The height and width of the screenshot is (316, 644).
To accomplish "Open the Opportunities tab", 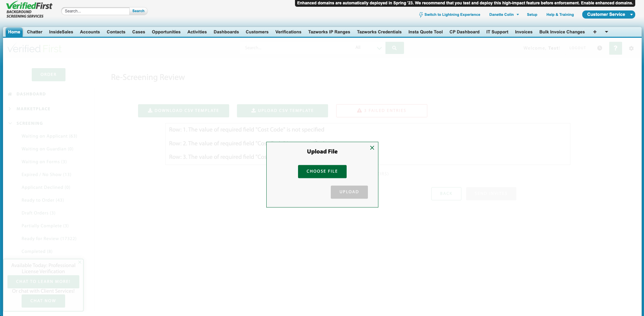I will [166, 32].
